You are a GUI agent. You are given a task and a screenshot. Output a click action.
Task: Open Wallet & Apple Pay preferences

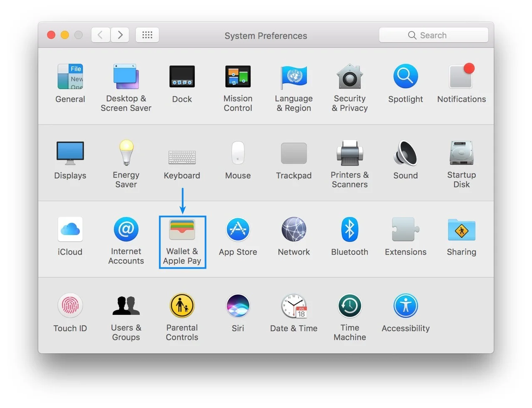click(x=182, y=230)
